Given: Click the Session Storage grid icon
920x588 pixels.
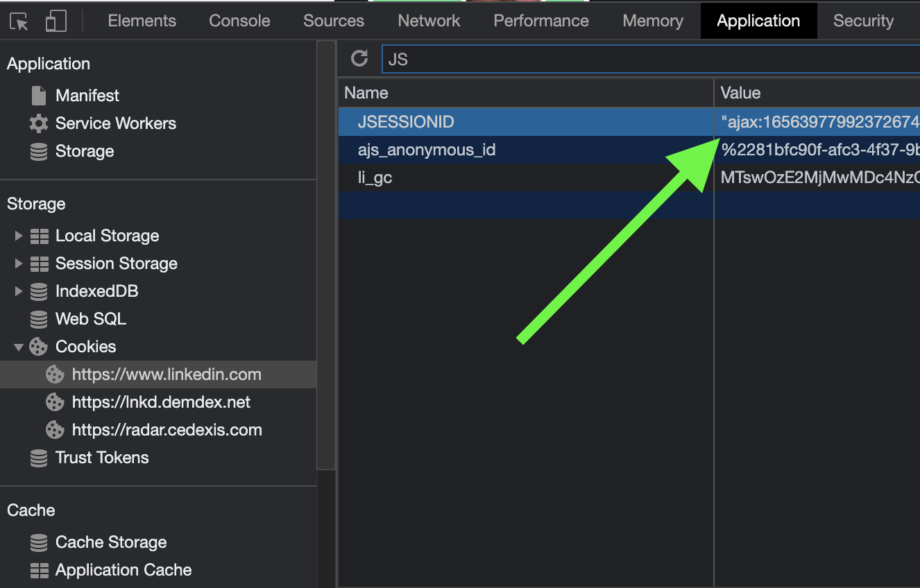Looking at the screenshot, I should click(x=40, y=263).
